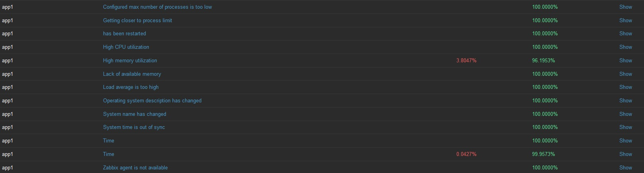Image resolution: width=644 pixels, height=173 pixels.
Task: Show the 'System time is out of sync' row
Action: pos(625,127)
